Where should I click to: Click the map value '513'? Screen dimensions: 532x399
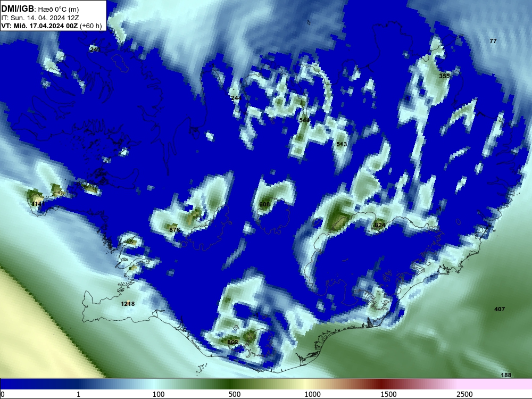(342, 144)
